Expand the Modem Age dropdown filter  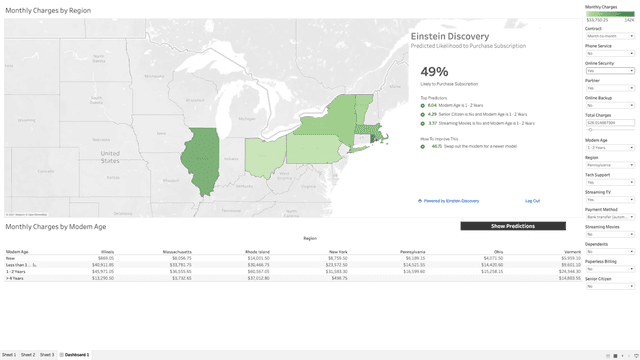tap(610, 147)
